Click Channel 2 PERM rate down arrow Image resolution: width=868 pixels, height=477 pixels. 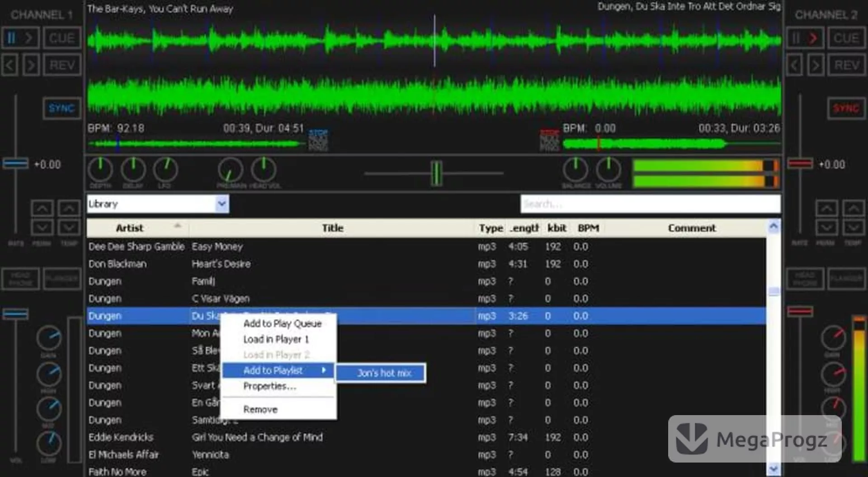tap(826, 227)
